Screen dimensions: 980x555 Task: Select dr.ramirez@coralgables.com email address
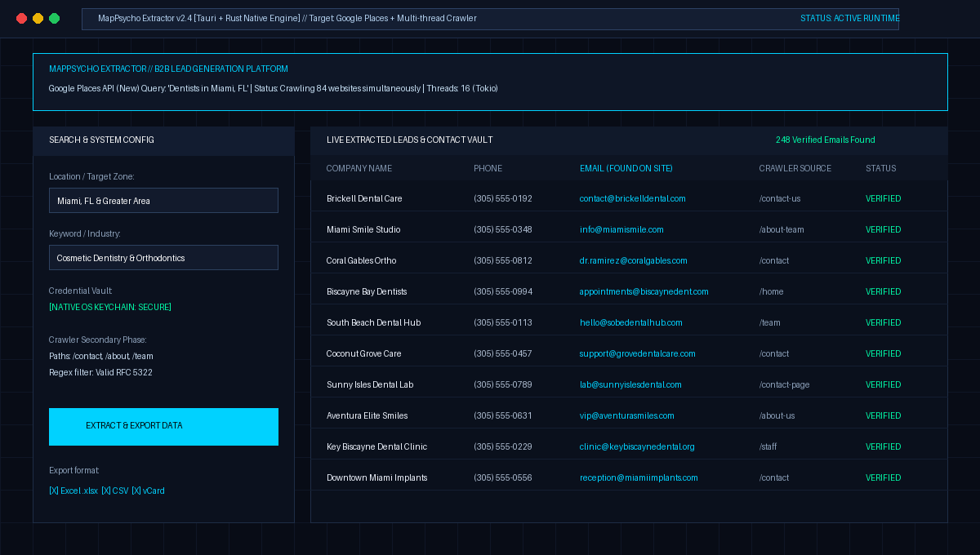coord(634,261)
